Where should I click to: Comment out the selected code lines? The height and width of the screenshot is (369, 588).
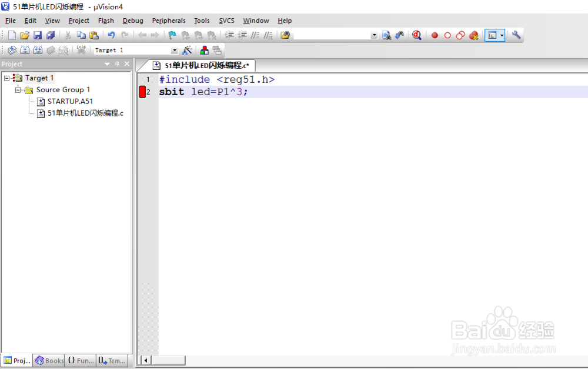coord(255,35)
